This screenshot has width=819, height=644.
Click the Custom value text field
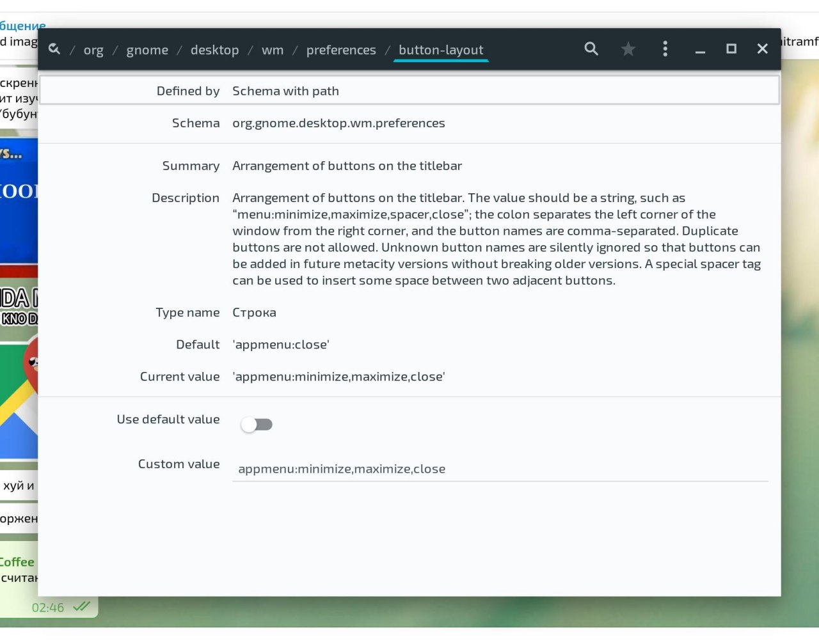500,469
